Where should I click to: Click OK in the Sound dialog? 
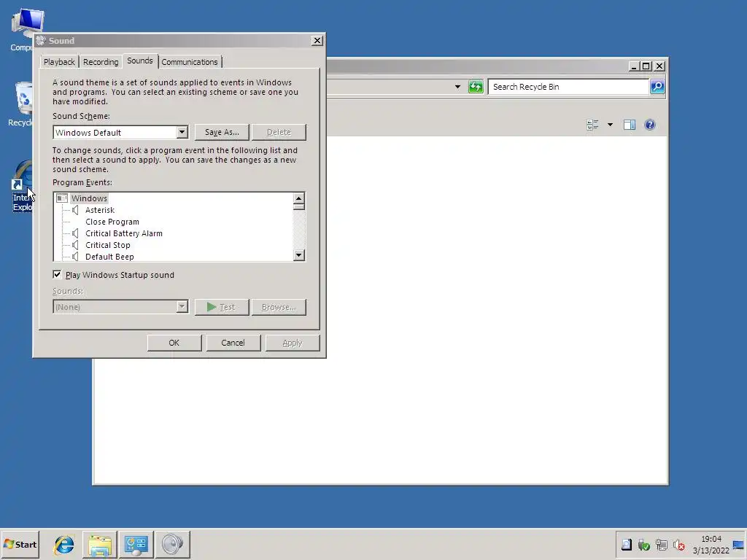(x=174, y=343)
